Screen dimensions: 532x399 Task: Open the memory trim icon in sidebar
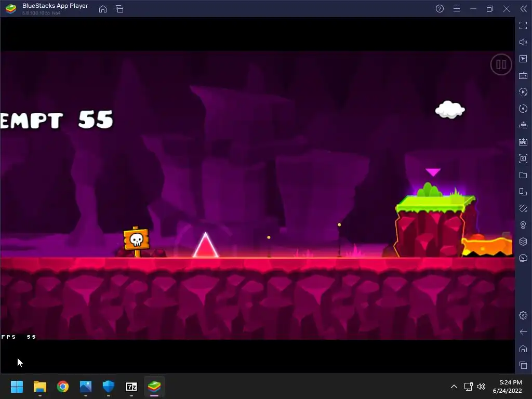pos(523,125)
